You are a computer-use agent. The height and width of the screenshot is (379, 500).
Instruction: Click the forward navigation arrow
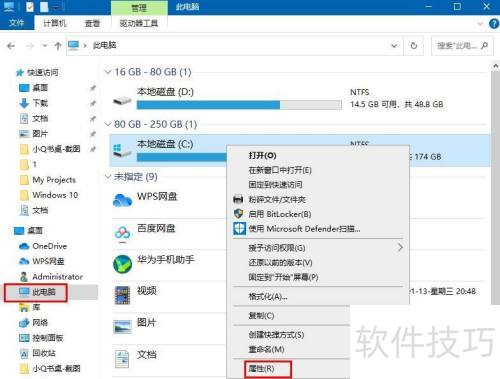(30, 46)
